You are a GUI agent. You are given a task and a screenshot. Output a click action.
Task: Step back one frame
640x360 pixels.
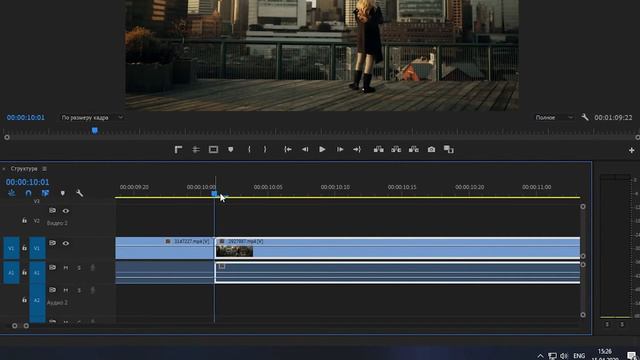(x=305, y=150)
